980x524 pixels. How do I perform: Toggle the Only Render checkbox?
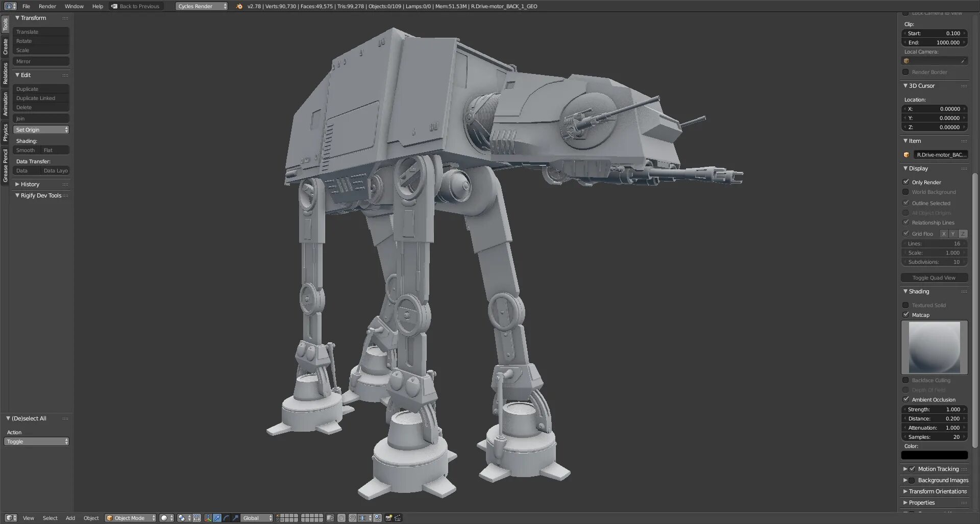tap(906, 182)
